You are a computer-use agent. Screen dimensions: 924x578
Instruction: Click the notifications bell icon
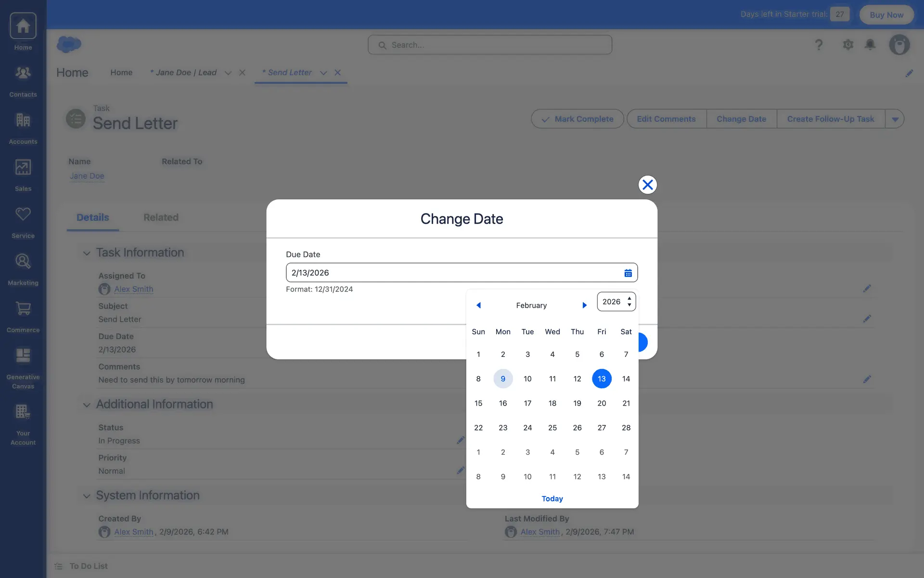(870, 45)
